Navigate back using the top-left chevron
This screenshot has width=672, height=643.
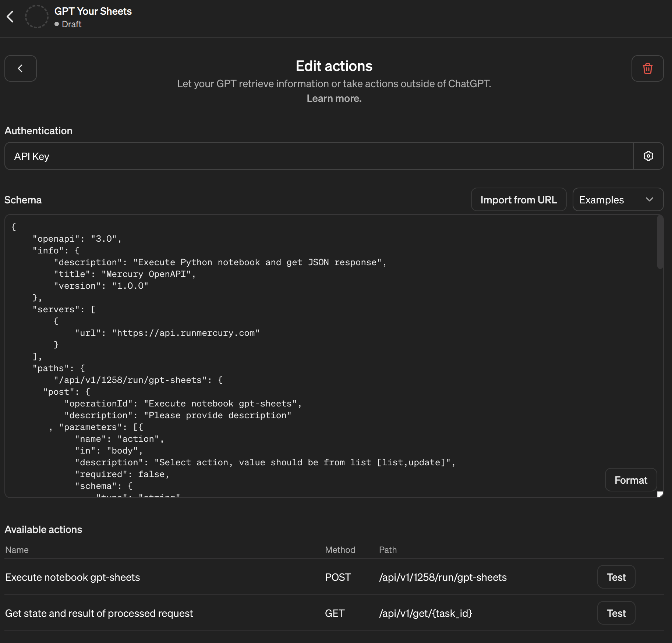tap(10, 17)
